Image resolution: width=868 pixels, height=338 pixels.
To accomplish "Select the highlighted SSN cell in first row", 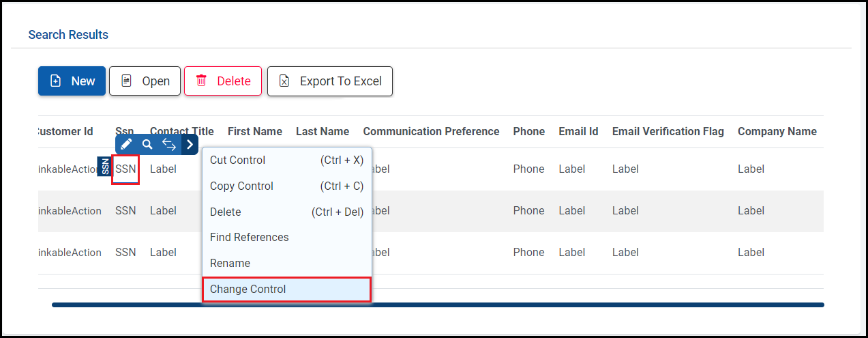I will pyautogui.click(x=125, y=169).
